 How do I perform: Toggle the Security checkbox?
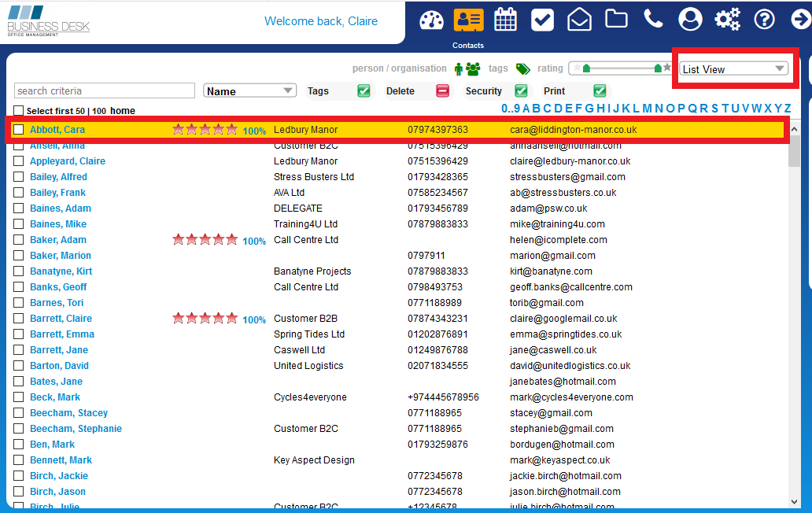521,90
